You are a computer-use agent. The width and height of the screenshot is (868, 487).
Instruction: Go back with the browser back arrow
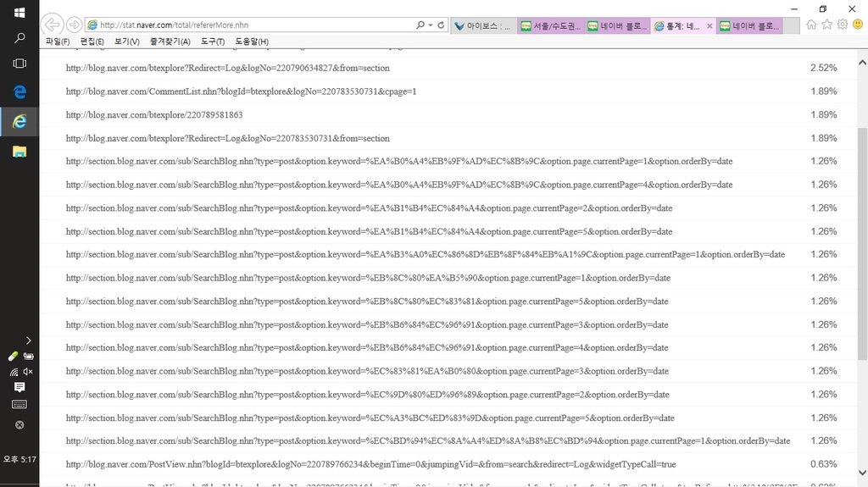pyautogui.click(x=52, y=25)
